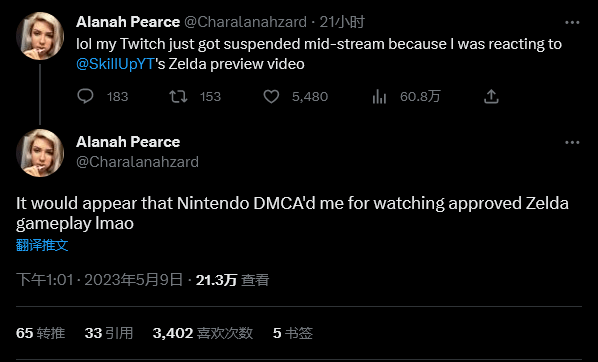This screenshot has width=598, height=362.
Task: Click 翻译推文 translate tweet link
Action: 42,245
